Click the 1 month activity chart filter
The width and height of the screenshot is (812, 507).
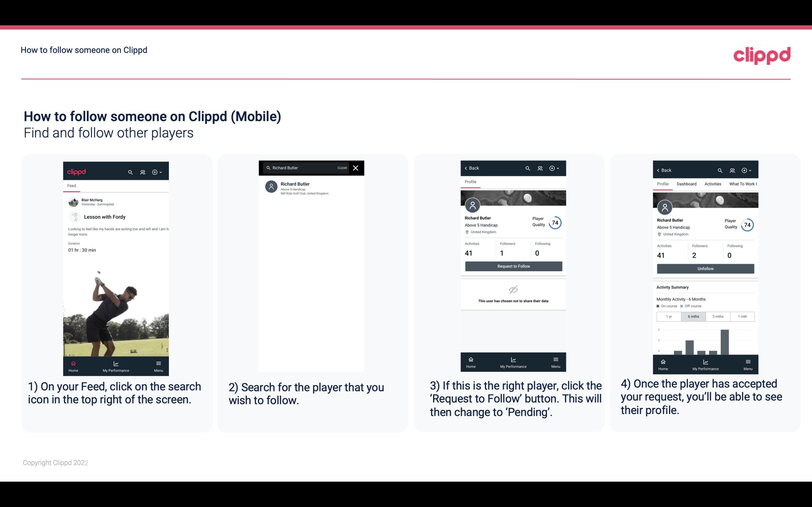tap(743, 317)
